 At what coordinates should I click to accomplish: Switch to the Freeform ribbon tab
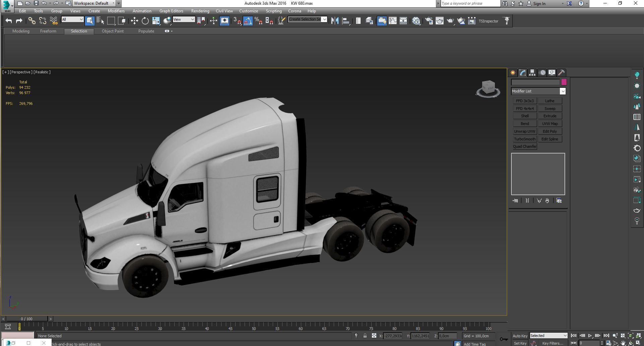click(48, 31)
